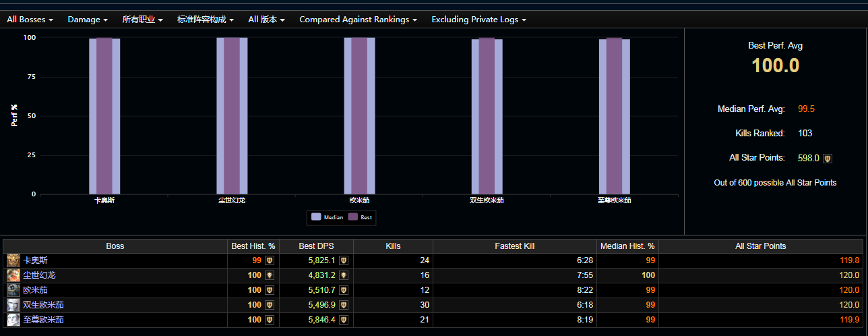
Task: Click the job icon beside 尘世幻龙 Best Hist. 100
Action: tap(270, 275)
